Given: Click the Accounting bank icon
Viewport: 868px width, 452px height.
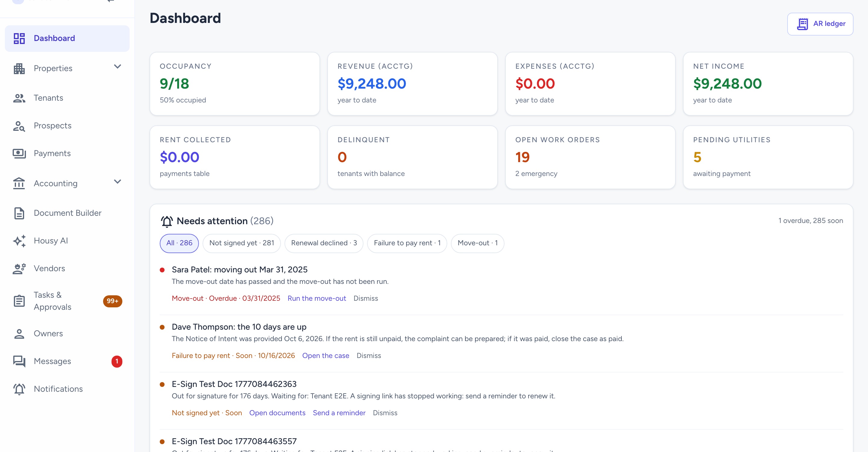Looking at the screenshot, I should pos(19,184).
